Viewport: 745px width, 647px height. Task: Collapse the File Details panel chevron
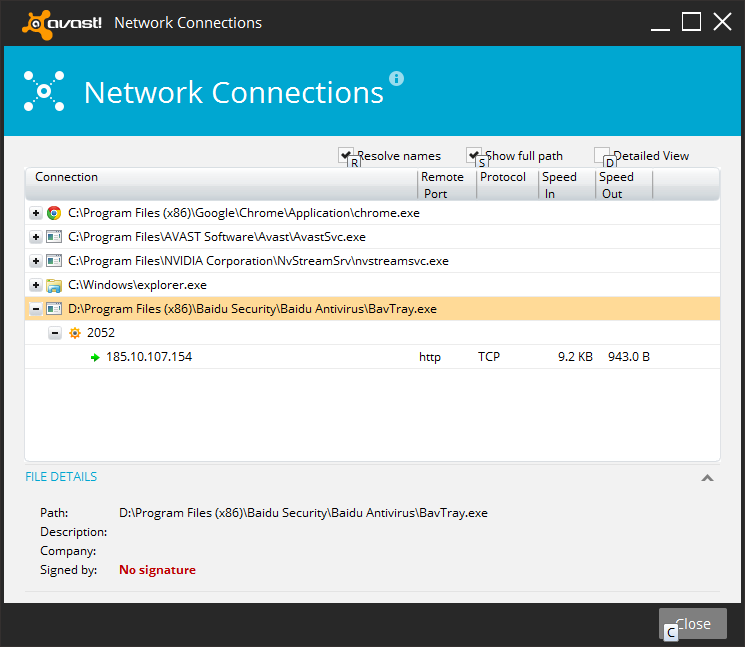pyautogui.click(x=707, y=478)
